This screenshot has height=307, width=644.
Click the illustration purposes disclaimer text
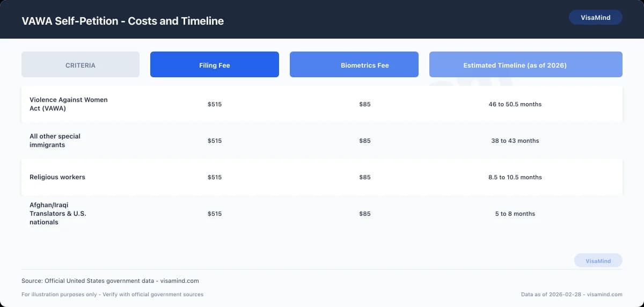tap(112, 295)
